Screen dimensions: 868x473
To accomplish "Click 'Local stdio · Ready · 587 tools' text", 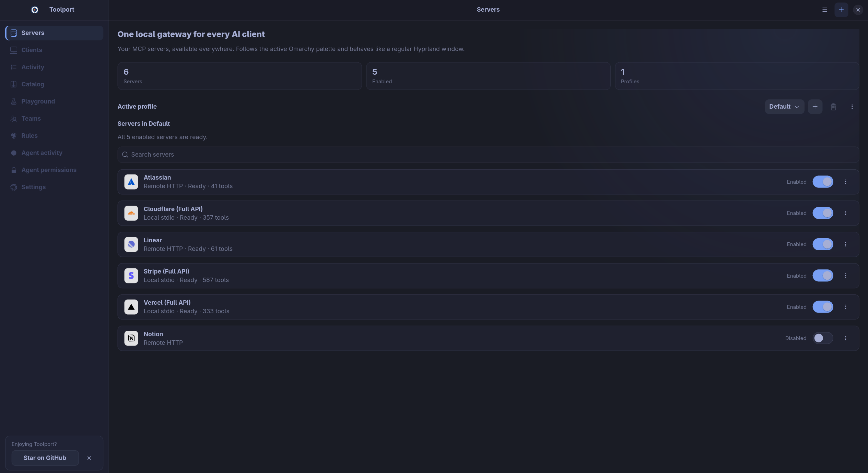I will pyautogui.click(x=186, y=280).
